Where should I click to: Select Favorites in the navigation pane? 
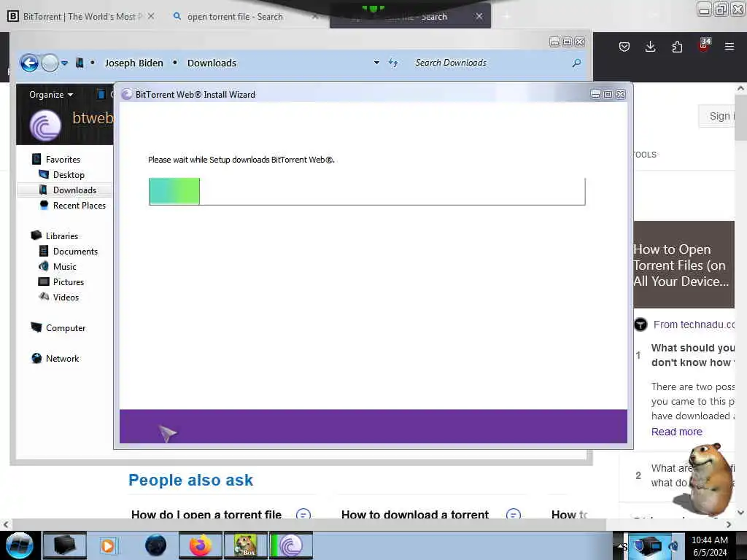[63, 159]
